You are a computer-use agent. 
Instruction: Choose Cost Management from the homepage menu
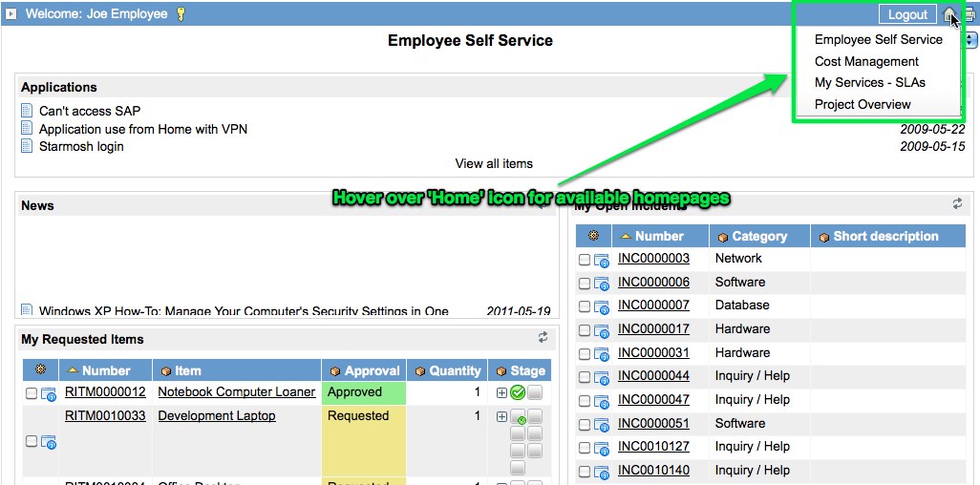click(866, 61)
